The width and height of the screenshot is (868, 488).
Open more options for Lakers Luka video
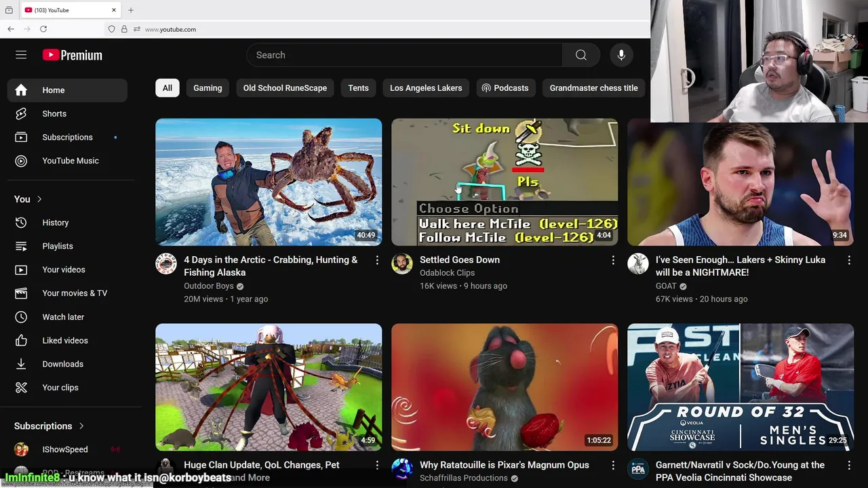coord(849,260)
